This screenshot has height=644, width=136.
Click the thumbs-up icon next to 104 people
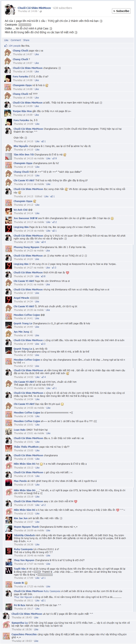tap(6, 46)
